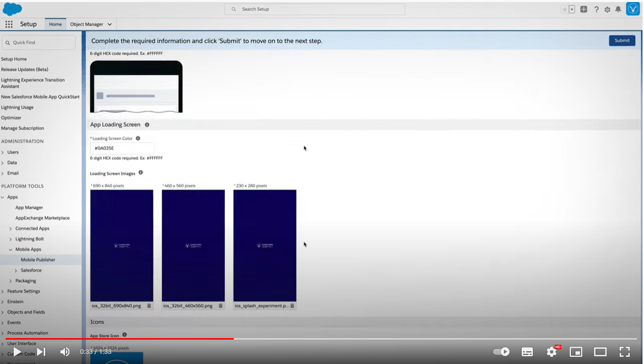644x364 pixels.
Task: Click the Submit button
Action: click(622, 41)
